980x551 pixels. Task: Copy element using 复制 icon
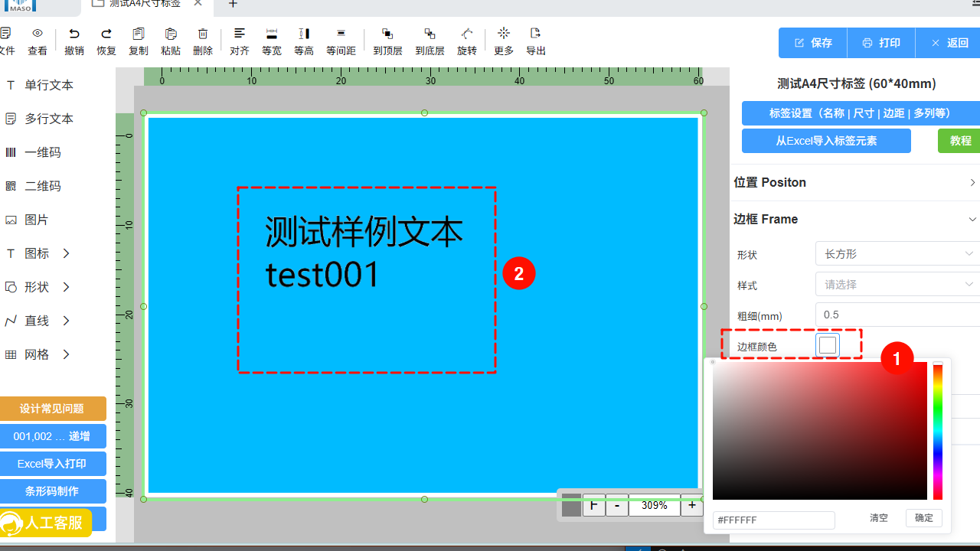click(139, 34)
